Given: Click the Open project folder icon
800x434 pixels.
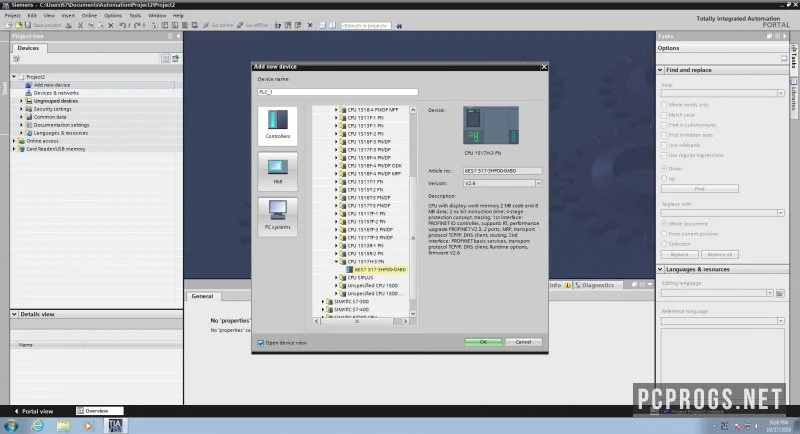Looking at the screenshot, I should (18, 25).
